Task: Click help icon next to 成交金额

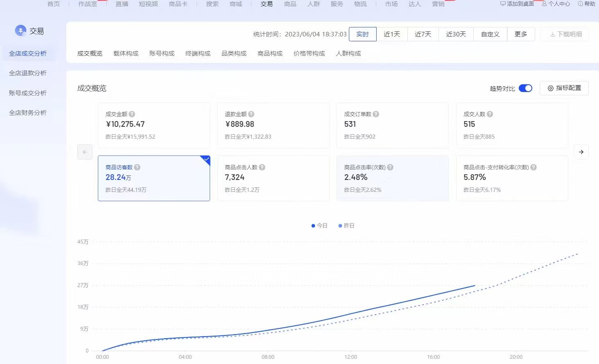Action: point(132,114)
